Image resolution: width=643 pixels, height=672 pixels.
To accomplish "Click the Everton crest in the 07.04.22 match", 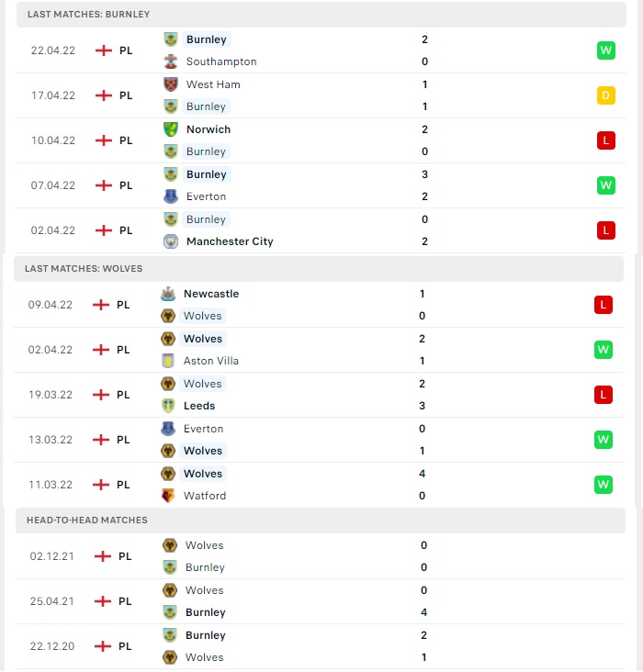I will (x=170, y=196).
